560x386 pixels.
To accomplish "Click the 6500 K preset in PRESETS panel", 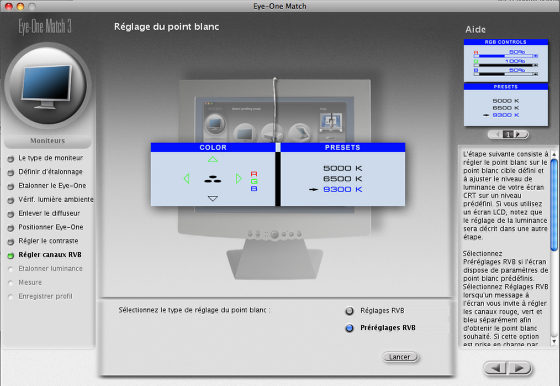I will coord(342,179).
